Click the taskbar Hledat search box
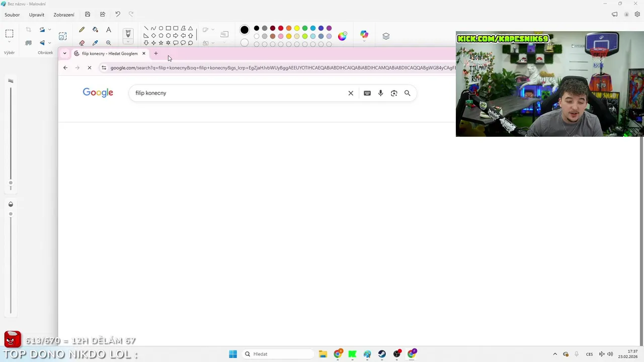Screen dimensions: 644x362 tap(277, 354)
